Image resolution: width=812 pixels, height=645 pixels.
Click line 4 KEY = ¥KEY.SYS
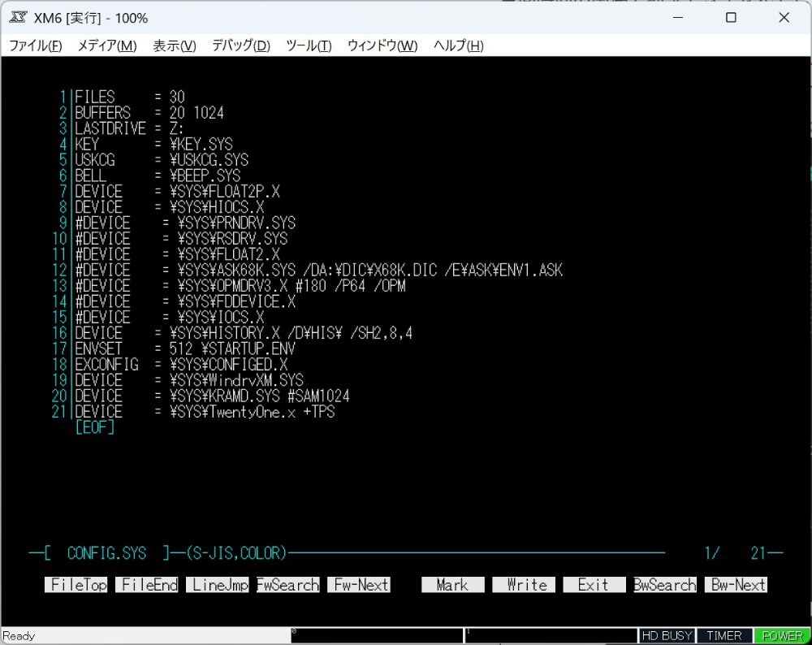point(153,144)
